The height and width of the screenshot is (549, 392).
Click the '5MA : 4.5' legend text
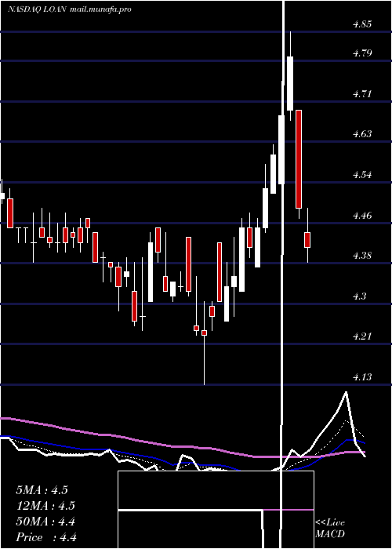(42, 490)
